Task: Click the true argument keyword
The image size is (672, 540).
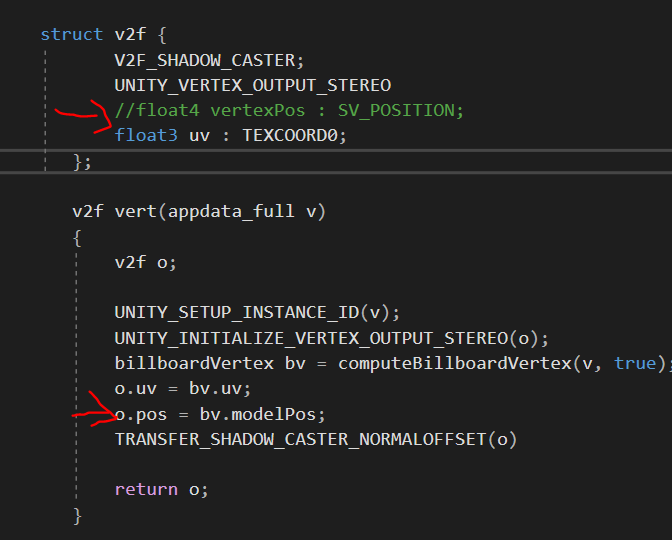Action: 634,363
